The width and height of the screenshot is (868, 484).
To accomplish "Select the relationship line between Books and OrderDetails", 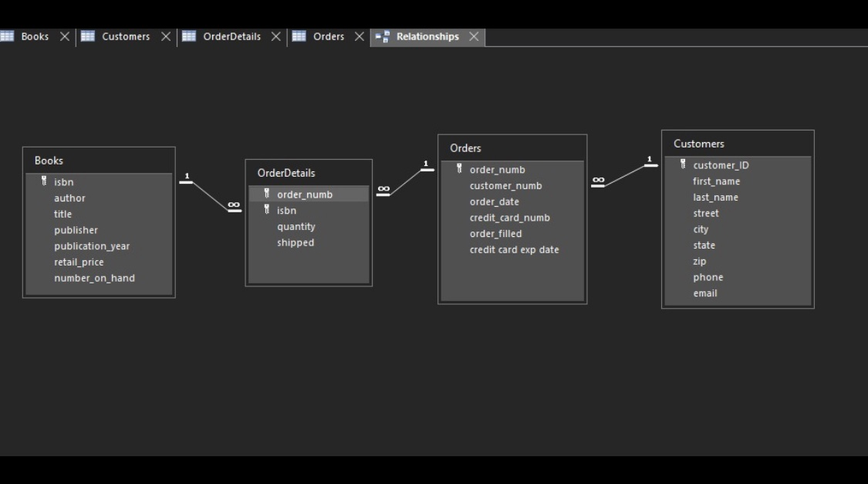I will coord(211,196).
